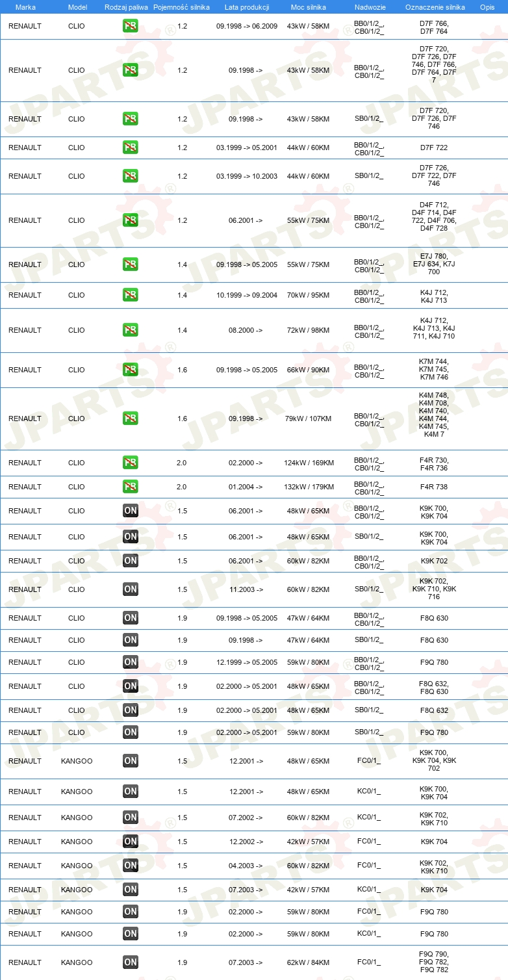Select diesel ON icon in Kangoo 1.9 02.2000 KC0/1_ row

[x=131, y=934]
